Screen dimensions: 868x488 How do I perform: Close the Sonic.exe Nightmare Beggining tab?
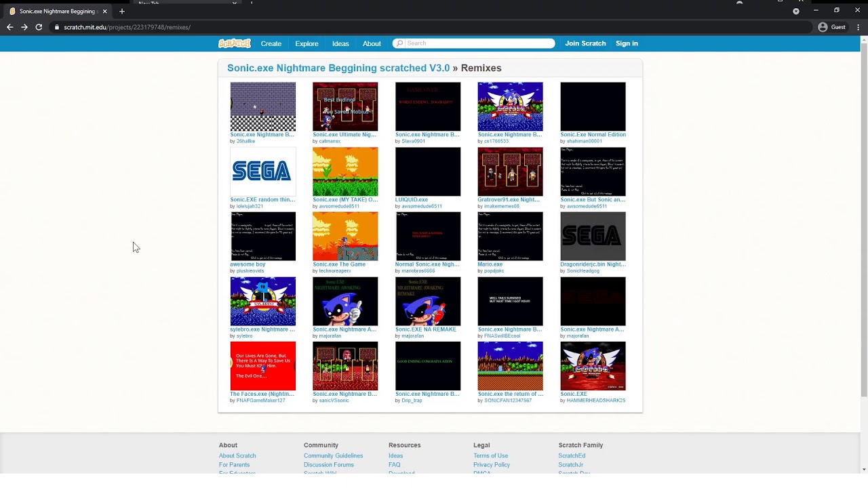click(104, 12)
